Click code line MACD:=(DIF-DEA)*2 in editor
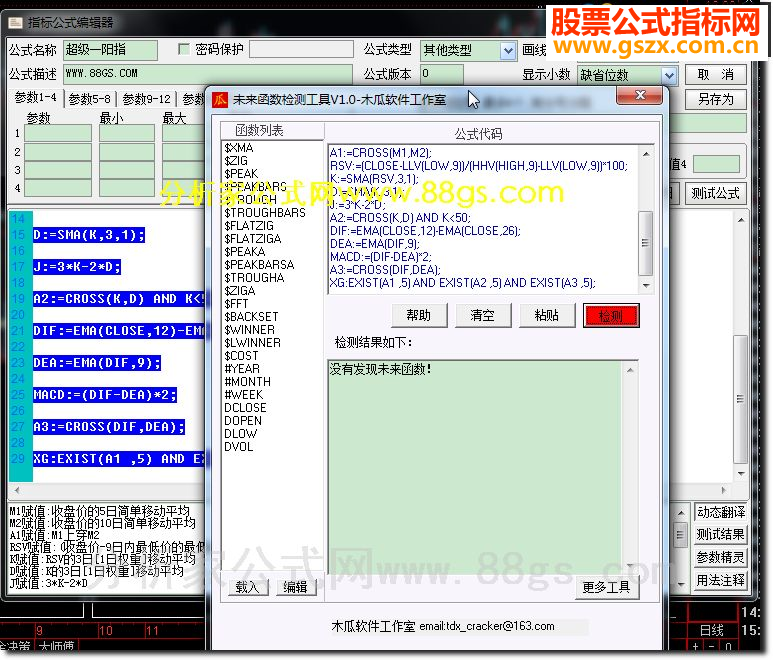The height and width of the screenshot is (660, 773). tap(105, 395)
